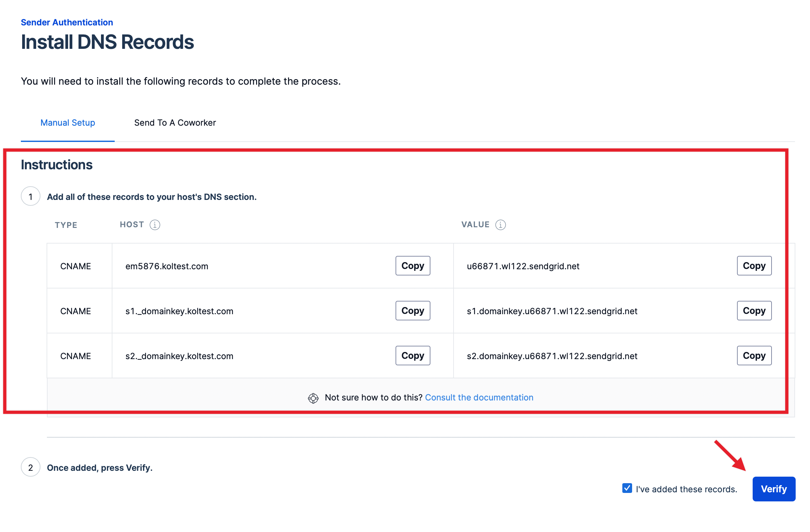Click "Once added, press Verify." step text
This screenshot has height=532, width=810.
pos(100,468)
